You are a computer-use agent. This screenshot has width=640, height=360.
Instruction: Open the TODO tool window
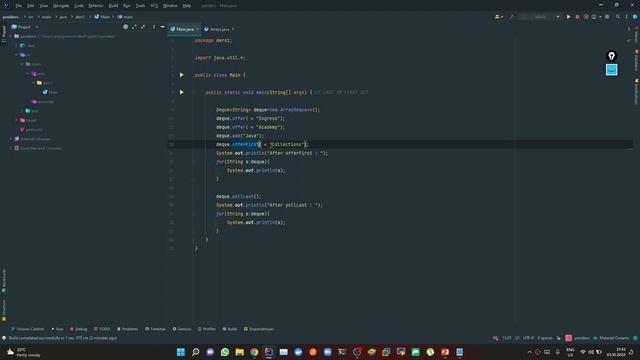click(102, 329)
